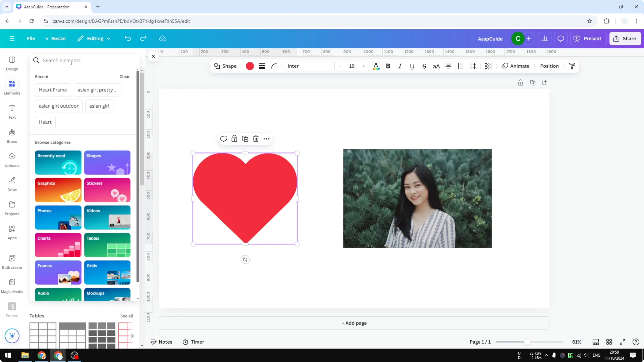Open the File menu

pyautogui.click(x=31, y=38)
